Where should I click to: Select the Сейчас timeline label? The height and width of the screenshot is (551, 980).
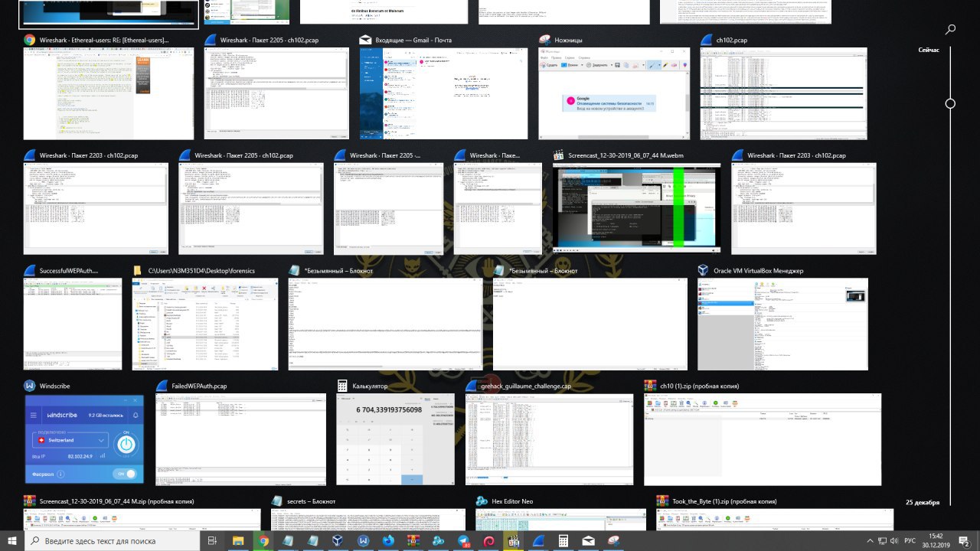pyautogui.click(x=928, y=50)
